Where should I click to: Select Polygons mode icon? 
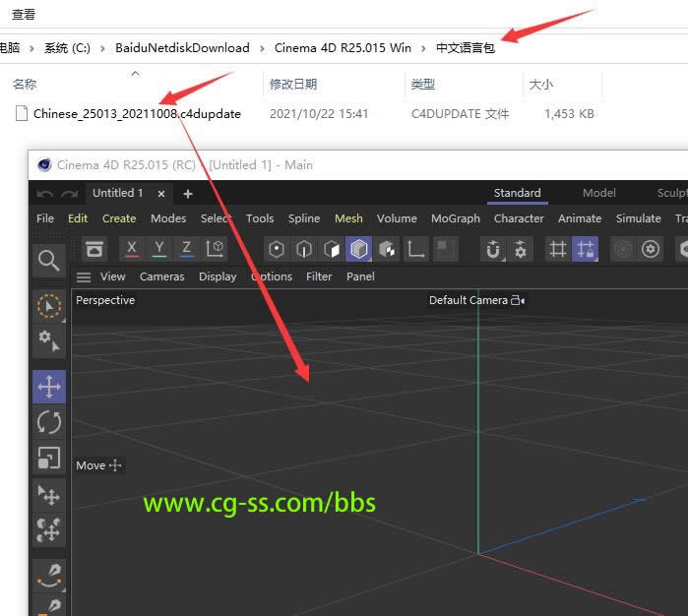tap(332, 249)
